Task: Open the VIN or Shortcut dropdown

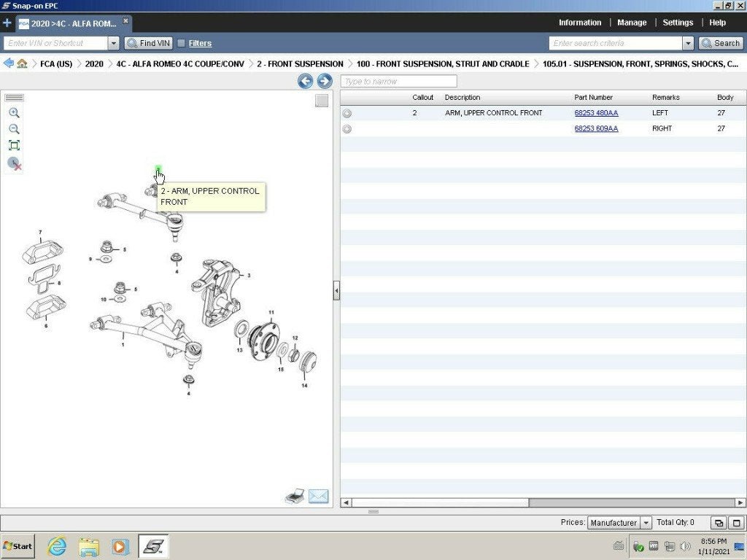Action: click(x=113, y=43)
